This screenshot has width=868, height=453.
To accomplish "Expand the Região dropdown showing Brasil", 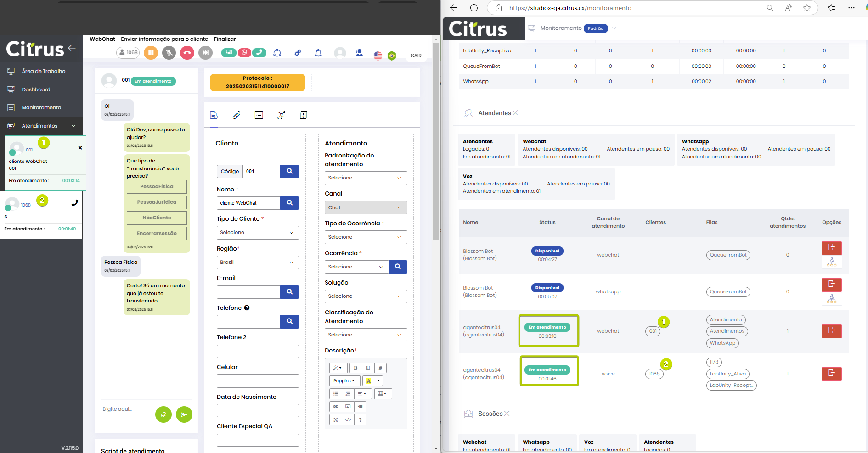I will click(x=257, y=263).
